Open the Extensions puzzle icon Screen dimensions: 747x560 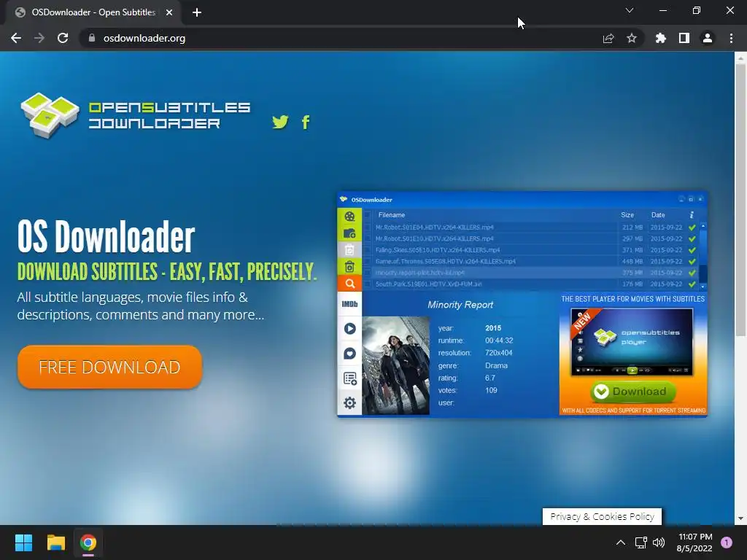(661, 38)
